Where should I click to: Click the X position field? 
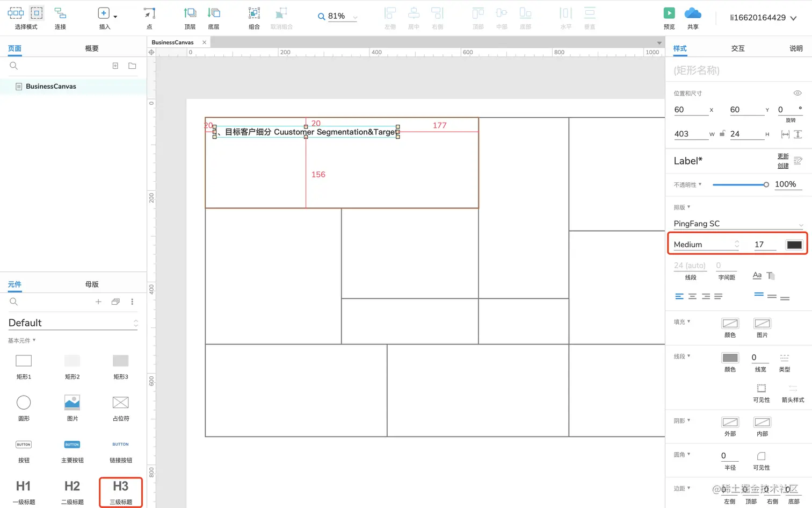(691, 110)
